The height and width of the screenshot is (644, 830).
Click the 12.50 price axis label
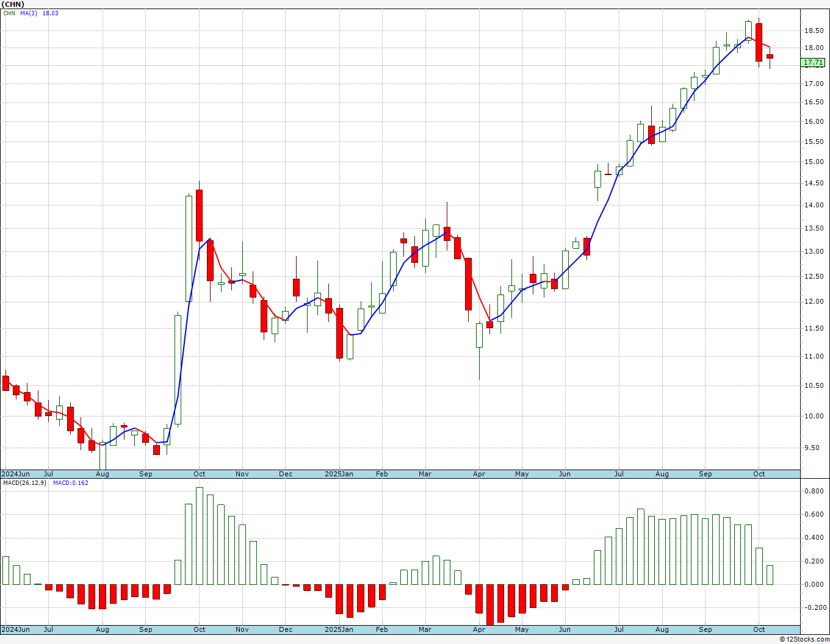tap(813, 276)
